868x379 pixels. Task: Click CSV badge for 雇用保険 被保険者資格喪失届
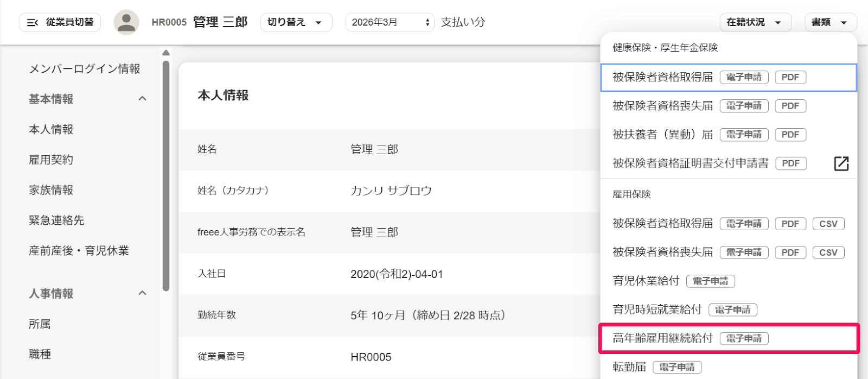pyautogui.click(x=828, y=252)
